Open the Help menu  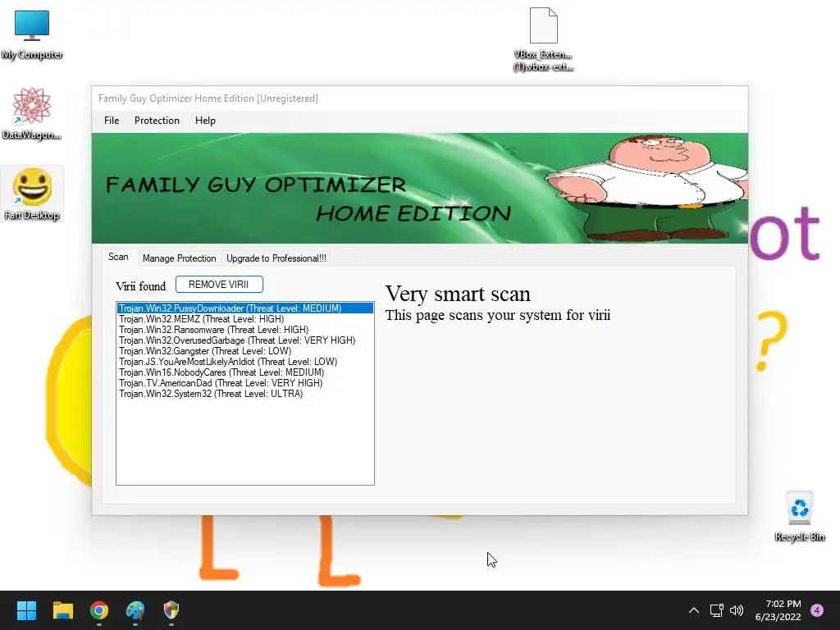[205, 121]
